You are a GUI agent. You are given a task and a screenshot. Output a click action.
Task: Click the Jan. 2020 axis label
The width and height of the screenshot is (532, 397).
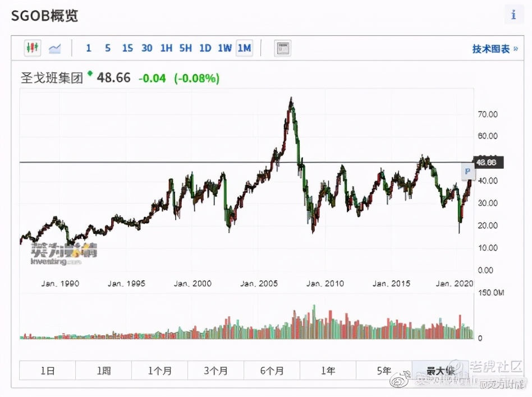[455, 283]
